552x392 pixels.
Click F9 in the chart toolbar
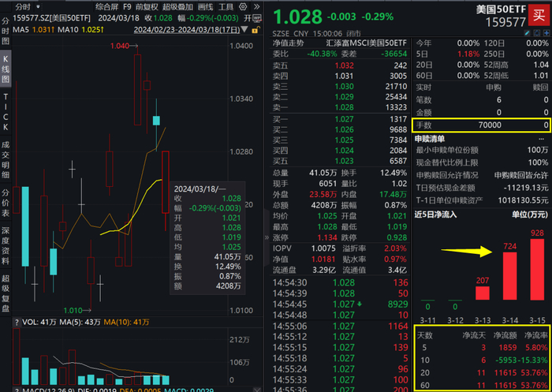[127, 7]
